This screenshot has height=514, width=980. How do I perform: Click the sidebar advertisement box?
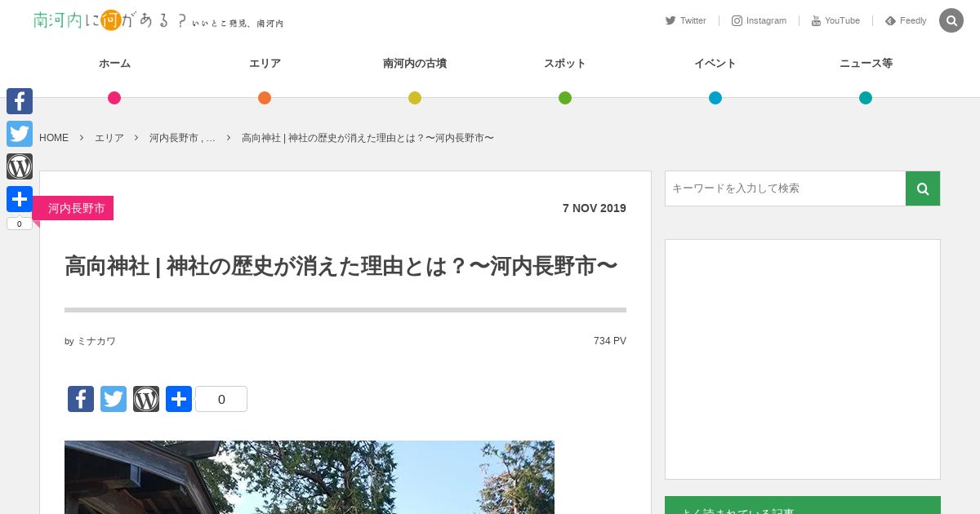coord(803,359)
